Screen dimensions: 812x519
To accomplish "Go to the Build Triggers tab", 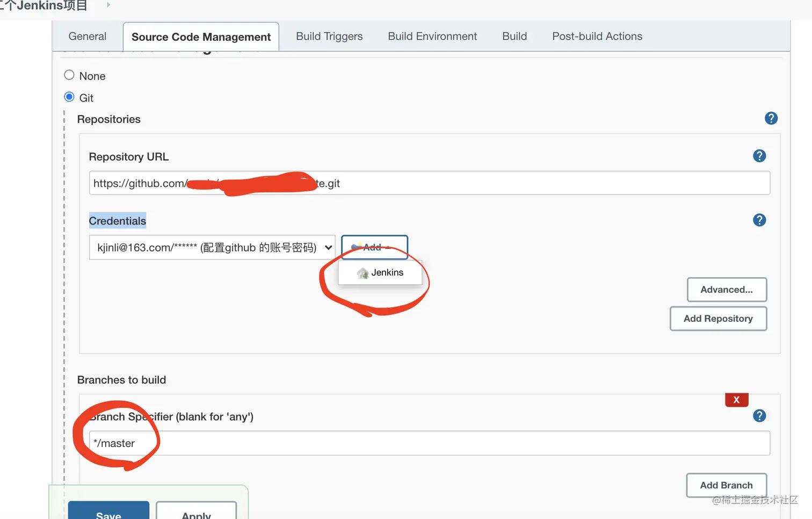I will point(329,36).
